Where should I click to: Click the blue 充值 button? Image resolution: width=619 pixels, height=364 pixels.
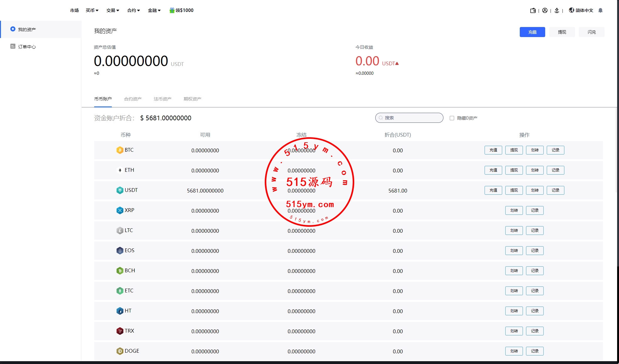pyautogui.click(x=532, y=32)
